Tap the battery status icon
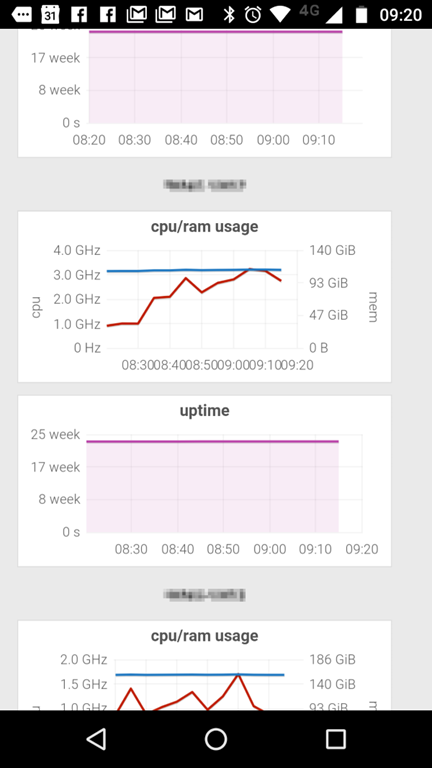Screen dimensions: 432x768 coord(361,15)
